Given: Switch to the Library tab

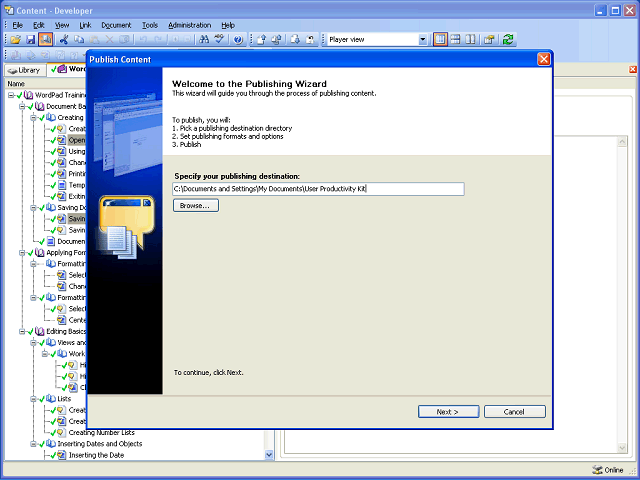Looking at the screenshot, I should [25, 70].
